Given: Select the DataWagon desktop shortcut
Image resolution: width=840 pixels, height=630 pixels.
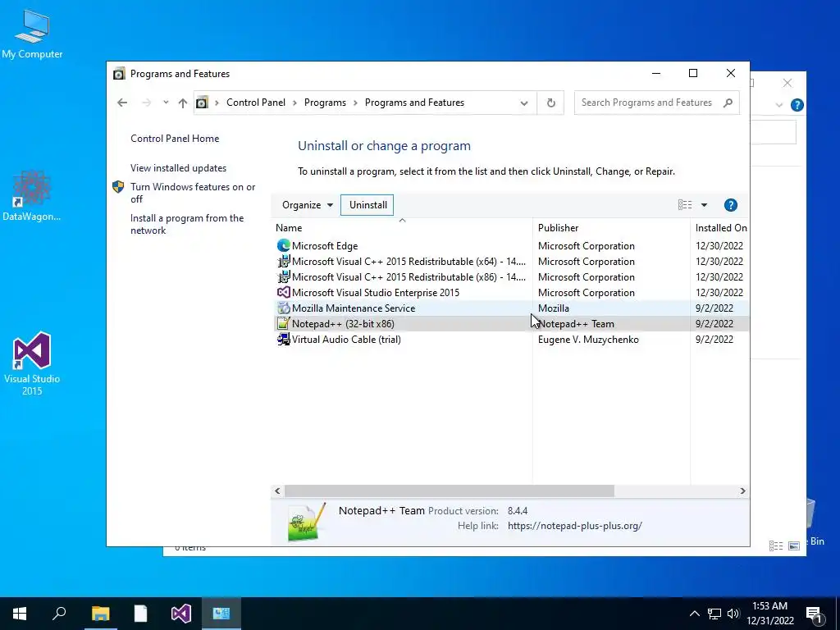Looking at the screenshot, I should (32, 196).
